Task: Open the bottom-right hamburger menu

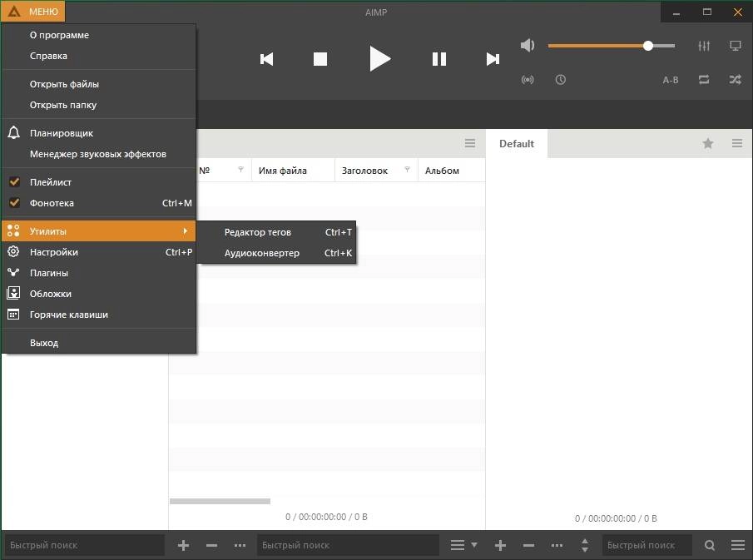Action: (x=738, y=545)
